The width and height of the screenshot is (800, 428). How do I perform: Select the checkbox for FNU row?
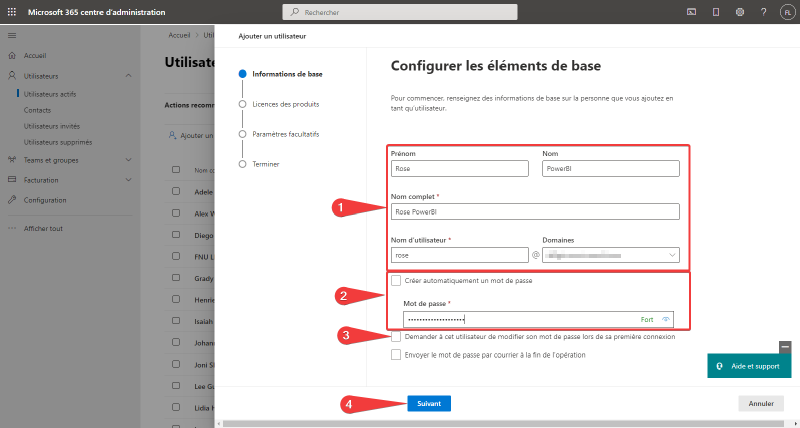[x=176, y=256]
